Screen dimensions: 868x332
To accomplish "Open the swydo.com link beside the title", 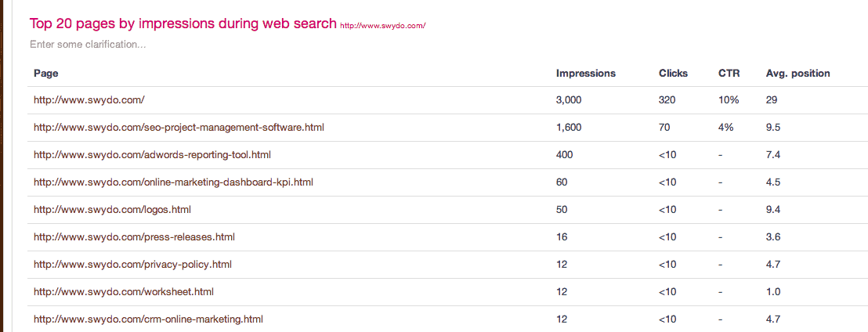I will click(382, 26).
